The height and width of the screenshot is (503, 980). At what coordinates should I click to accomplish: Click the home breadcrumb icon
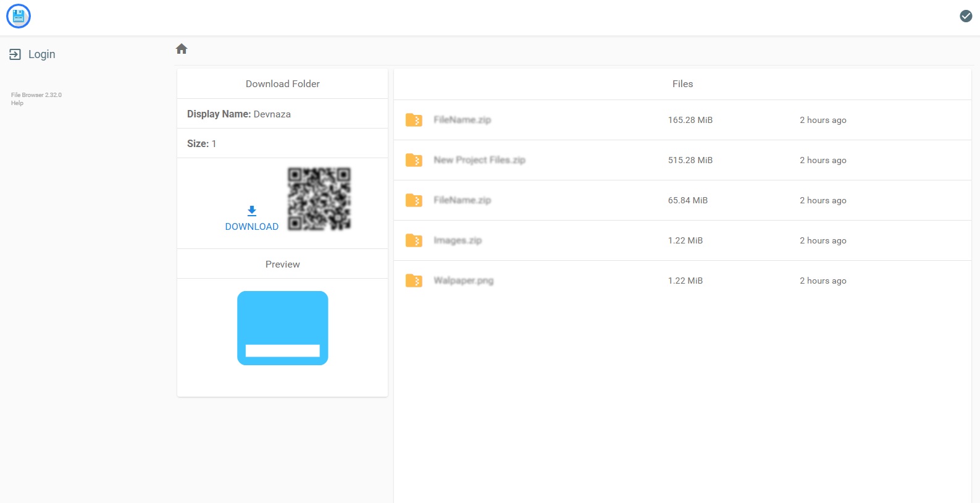tap(182, 49)
